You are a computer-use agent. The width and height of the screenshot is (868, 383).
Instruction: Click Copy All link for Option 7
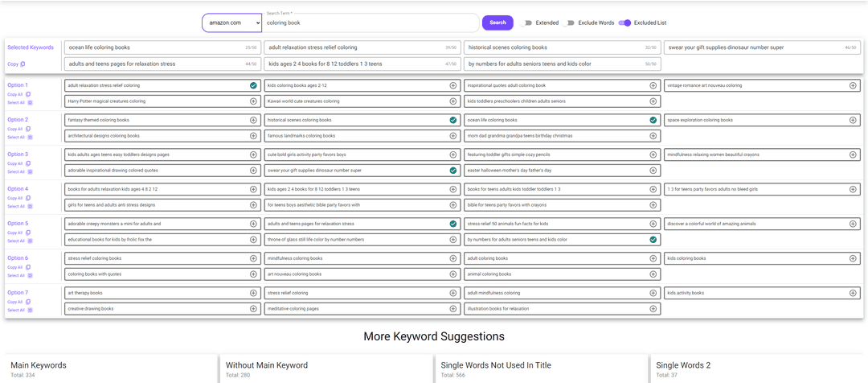tap(16, 302)
